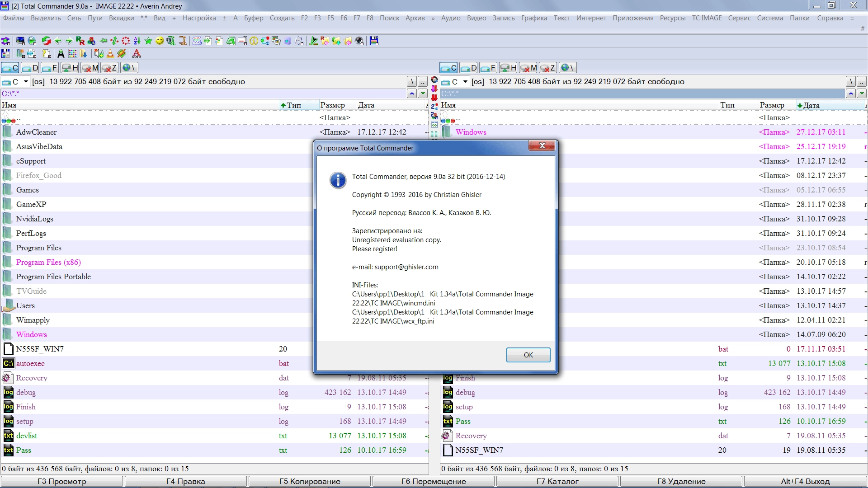868x488 pixels.
Task: Click the green forward arrow toolbar icon
Action: 69,41
